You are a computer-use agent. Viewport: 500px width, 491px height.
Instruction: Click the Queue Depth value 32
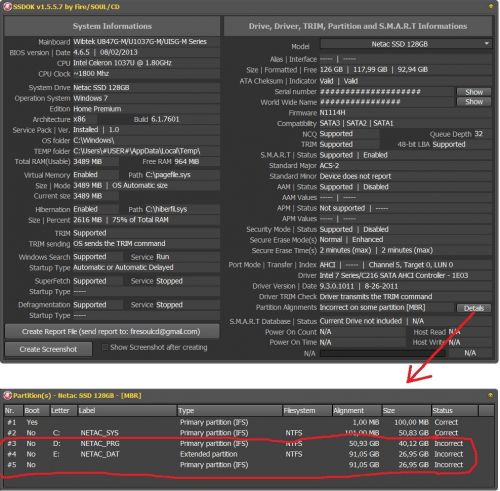[478, 134]
